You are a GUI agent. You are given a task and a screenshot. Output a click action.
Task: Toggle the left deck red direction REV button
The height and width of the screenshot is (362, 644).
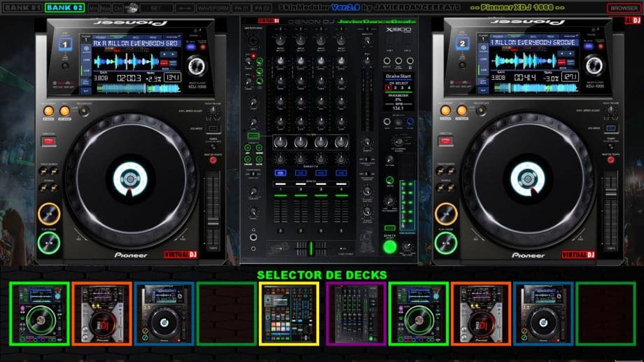click(48, 141)
